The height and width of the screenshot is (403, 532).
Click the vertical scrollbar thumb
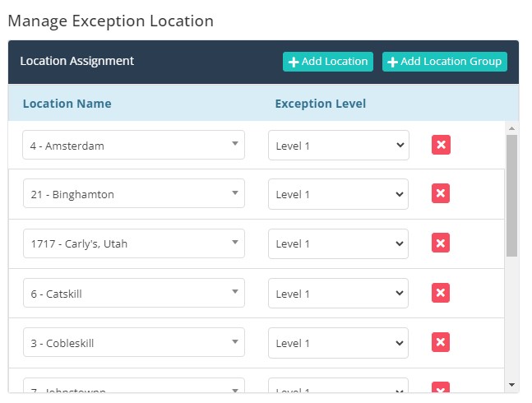pos(511,196)
